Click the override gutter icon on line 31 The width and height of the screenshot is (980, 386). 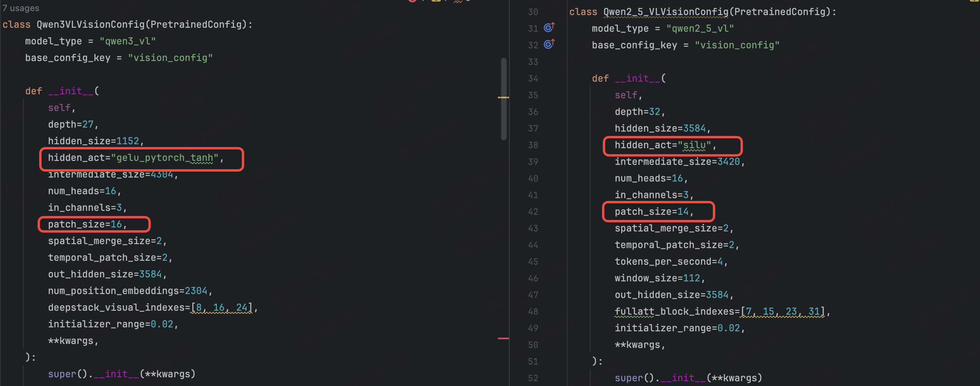(x=549, y=27)
